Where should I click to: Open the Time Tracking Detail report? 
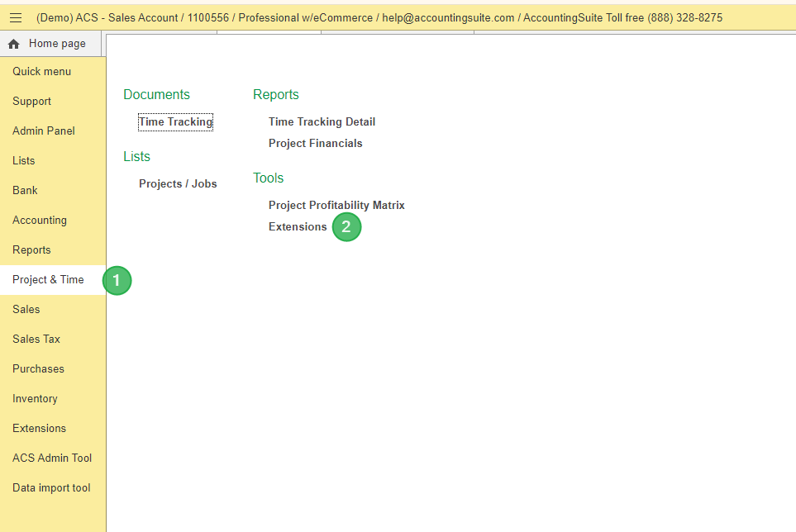click(322, 122)
